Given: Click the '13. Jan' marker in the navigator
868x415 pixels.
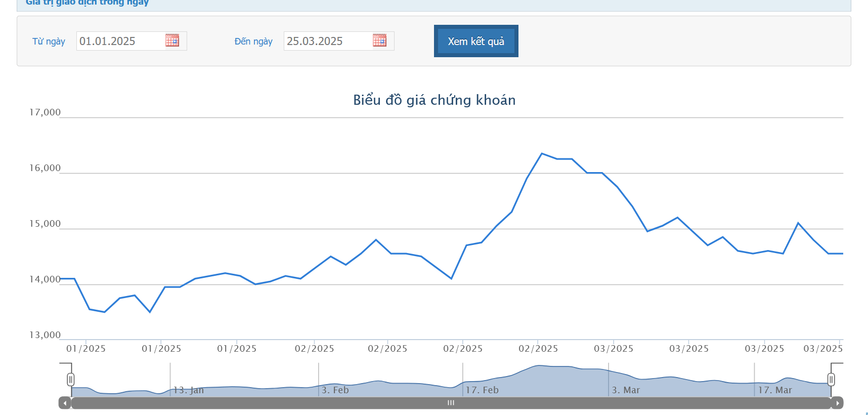Looking at the screenshot, I should pyautogui.click(x=189, y=390).
